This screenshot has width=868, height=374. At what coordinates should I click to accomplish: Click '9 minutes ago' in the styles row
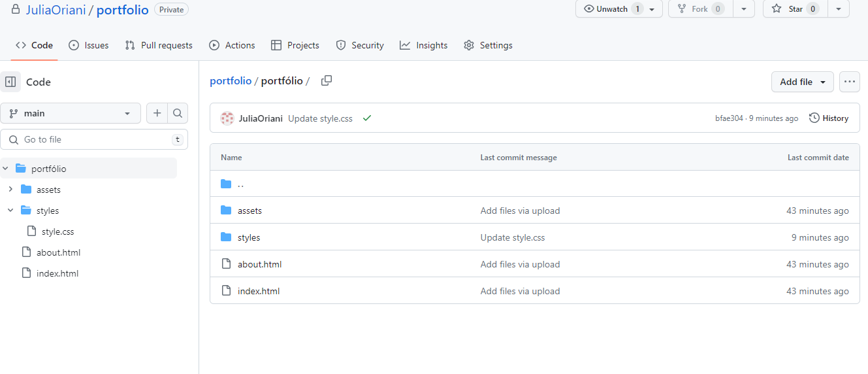[820, 237]
